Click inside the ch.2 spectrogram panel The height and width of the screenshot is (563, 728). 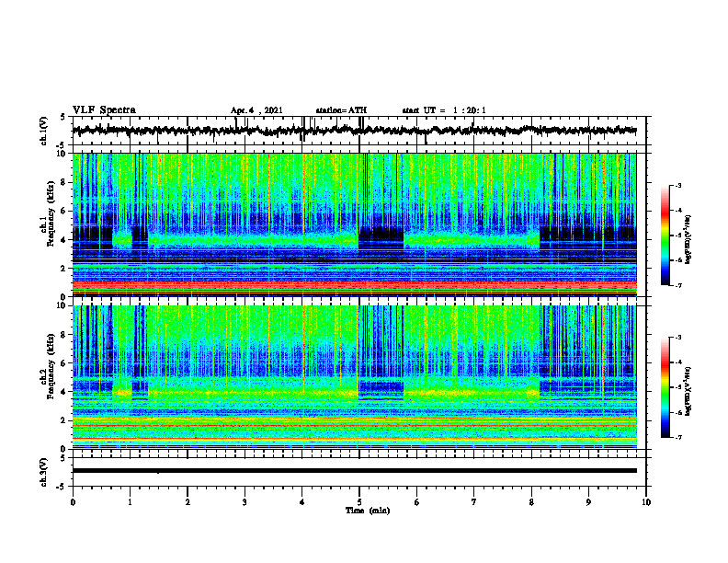tap(354, 377)
